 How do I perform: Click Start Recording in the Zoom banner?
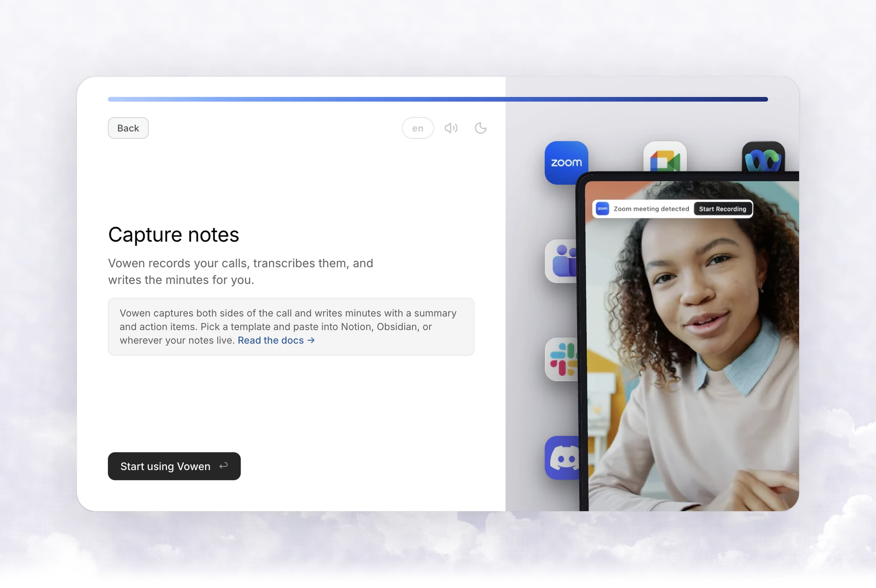pos(723,209)
